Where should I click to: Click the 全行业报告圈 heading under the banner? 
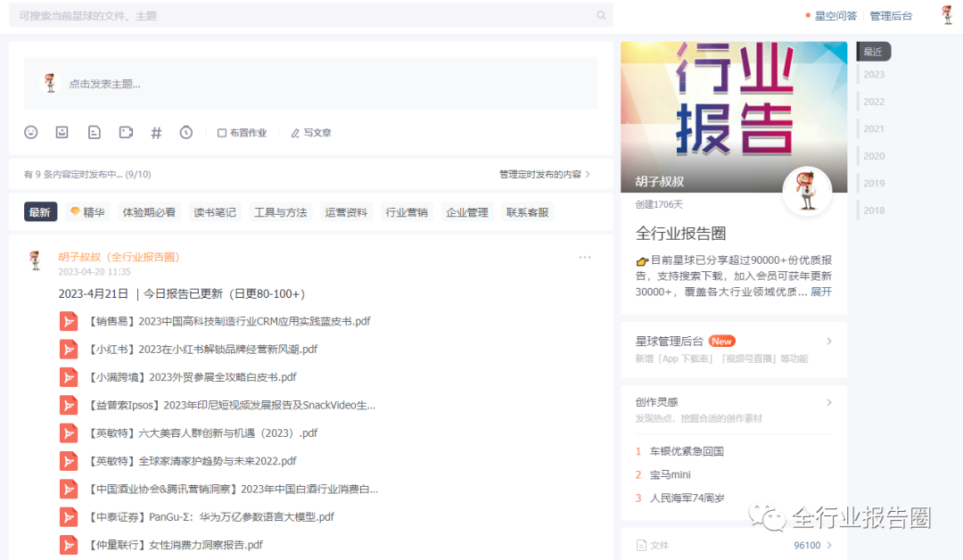pyautogui.click(x=680, y=234)
